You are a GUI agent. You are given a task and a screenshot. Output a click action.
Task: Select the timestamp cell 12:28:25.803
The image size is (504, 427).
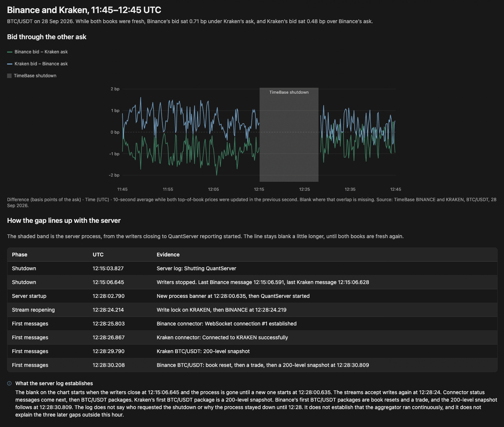pos(109,324)
